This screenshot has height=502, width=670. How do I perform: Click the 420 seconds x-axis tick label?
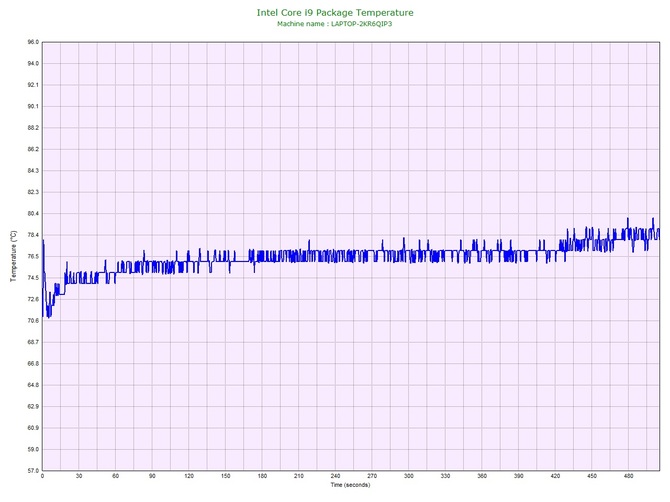click(x=555, y=476)
